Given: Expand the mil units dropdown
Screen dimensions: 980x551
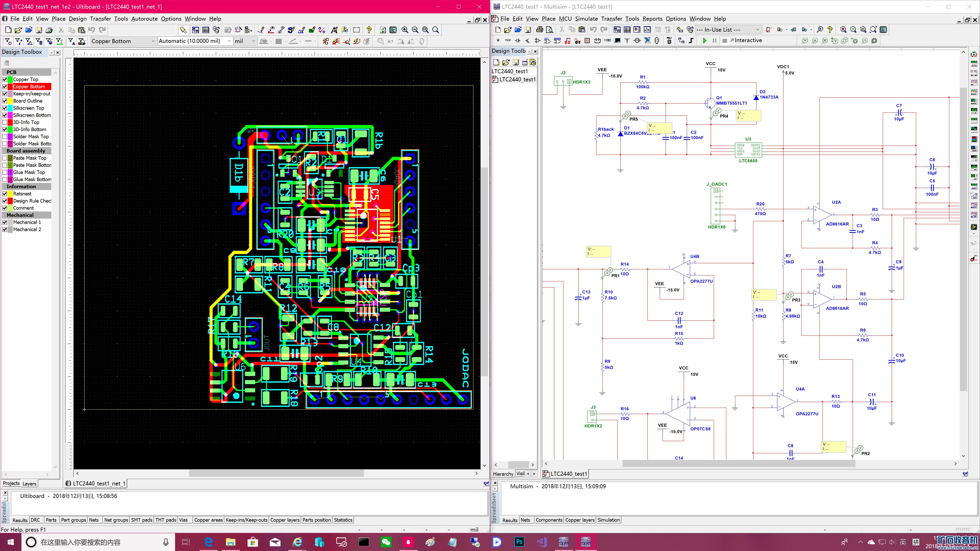Looking at the screenshot, I should (254, 41).
